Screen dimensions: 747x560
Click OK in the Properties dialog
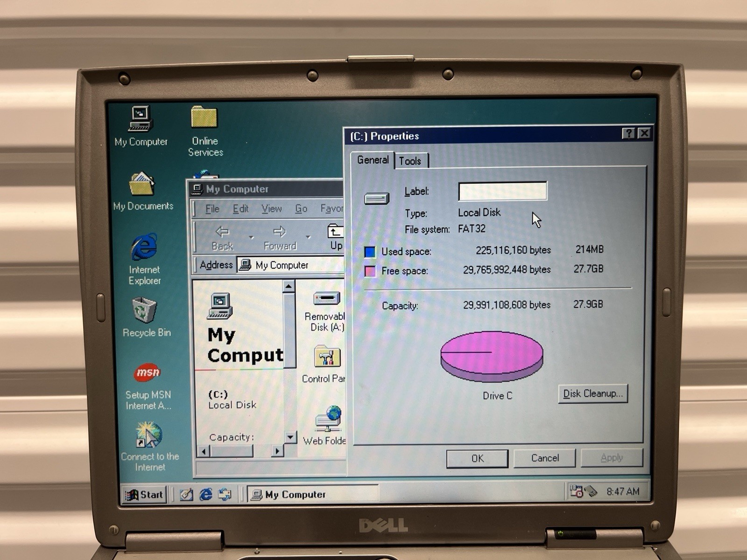[x=477, y=459]
